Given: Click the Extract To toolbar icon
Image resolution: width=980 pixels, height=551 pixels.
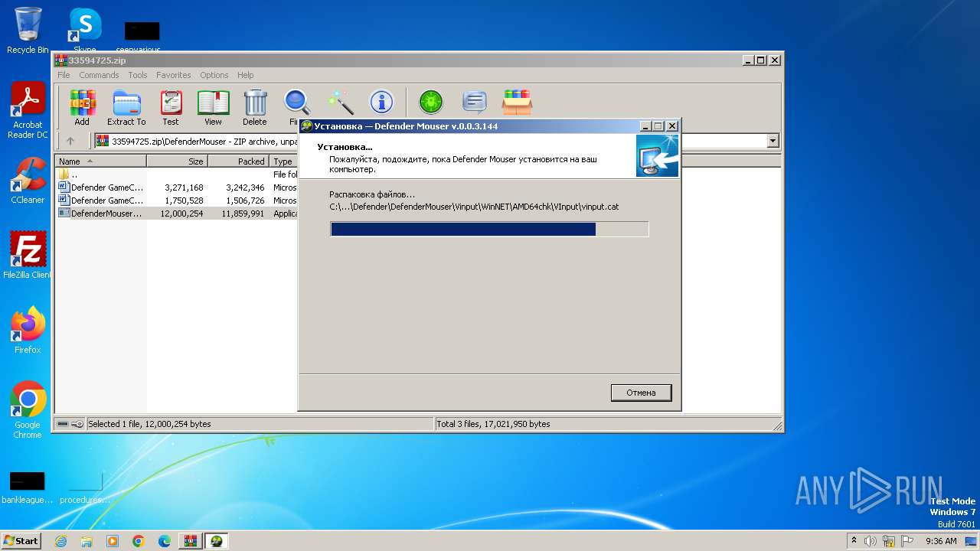Looking at the screenshot, I should (x=126, y=107).
